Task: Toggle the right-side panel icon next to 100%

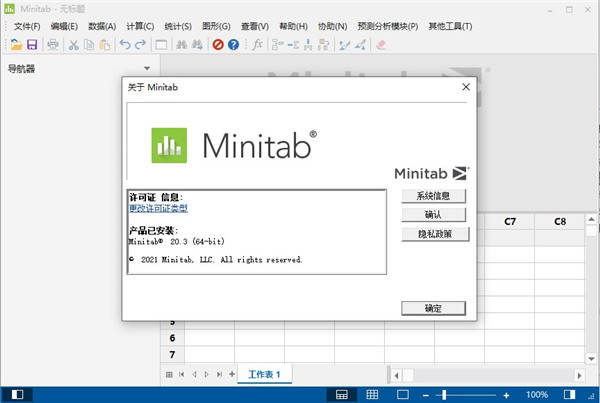Action: (569, 395)
